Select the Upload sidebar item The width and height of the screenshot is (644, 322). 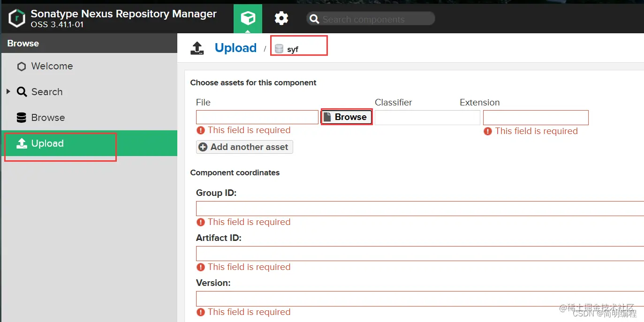(x=89, y=143)
